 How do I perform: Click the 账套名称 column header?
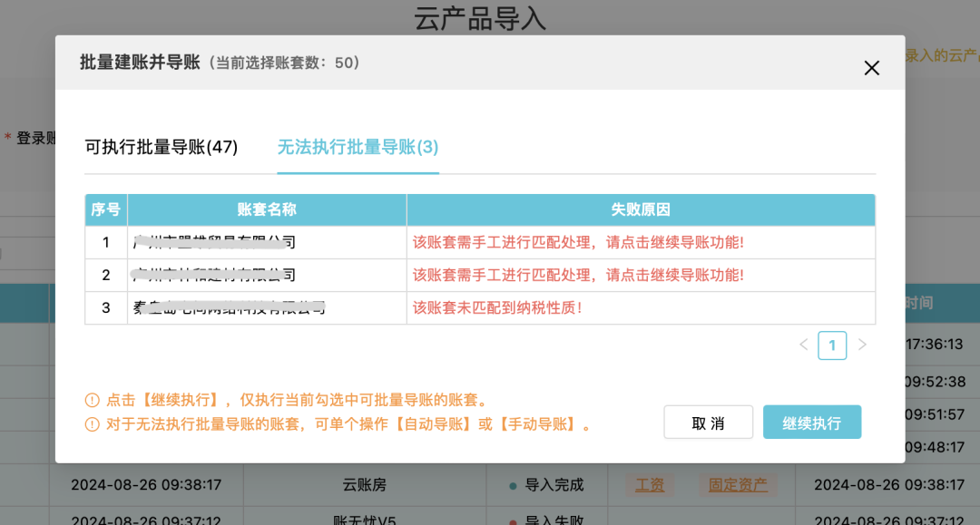pyautogui.click(x=267, y=209)
